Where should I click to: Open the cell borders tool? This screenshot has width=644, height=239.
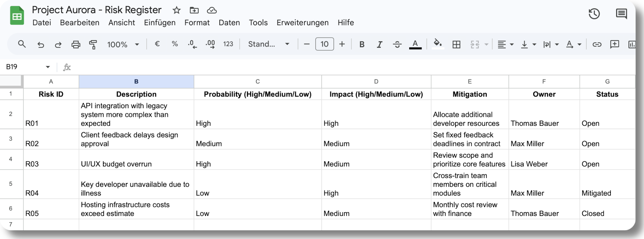point(456,44)
